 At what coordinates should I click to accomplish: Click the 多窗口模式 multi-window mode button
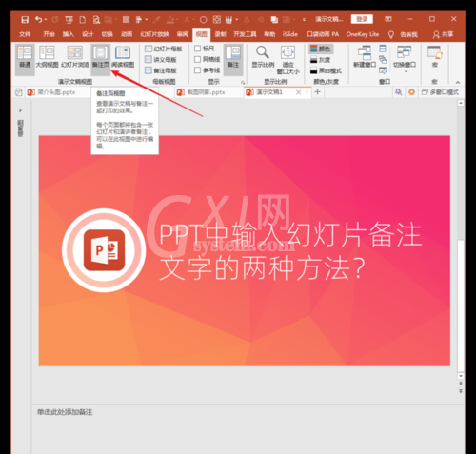tap(440, 92)
